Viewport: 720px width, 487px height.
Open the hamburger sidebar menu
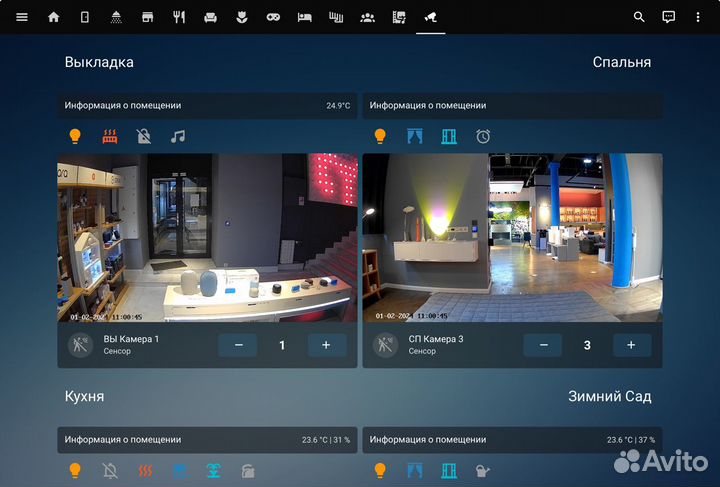tap(22, 17)
